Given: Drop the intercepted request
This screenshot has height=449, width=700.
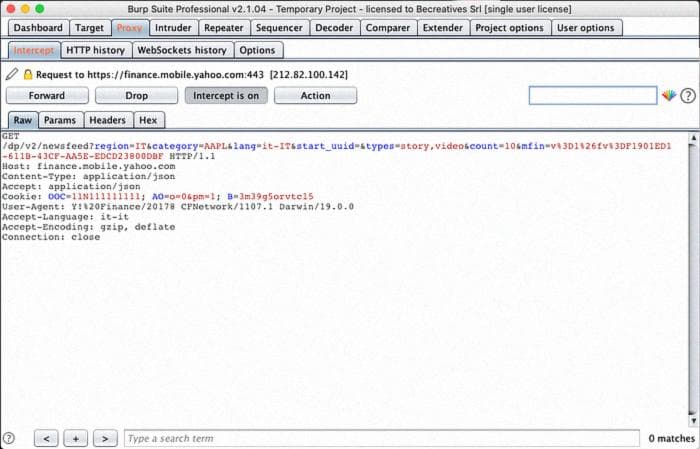Looking at the screenshot, I should tap(136, 96).
